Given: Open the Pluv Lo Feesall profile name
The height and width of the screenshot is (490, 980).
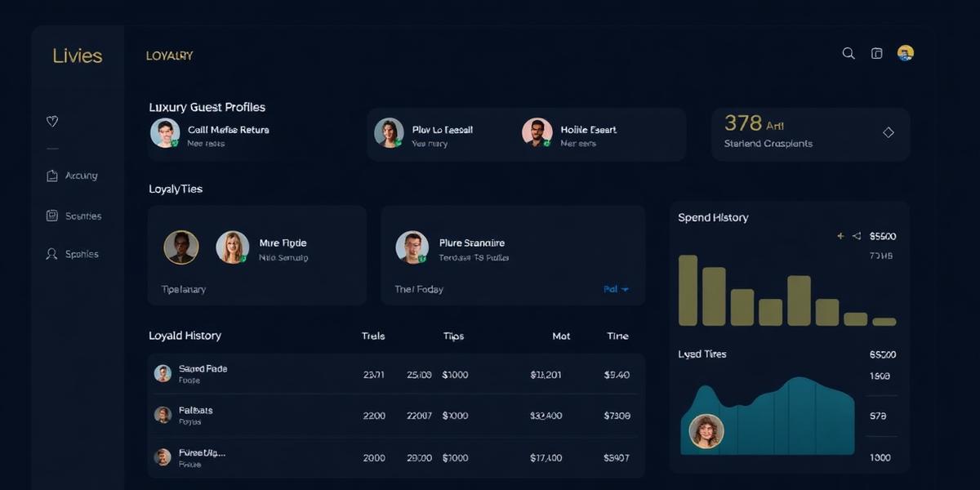Looking at the screenshot, I should tap(443, 129).
